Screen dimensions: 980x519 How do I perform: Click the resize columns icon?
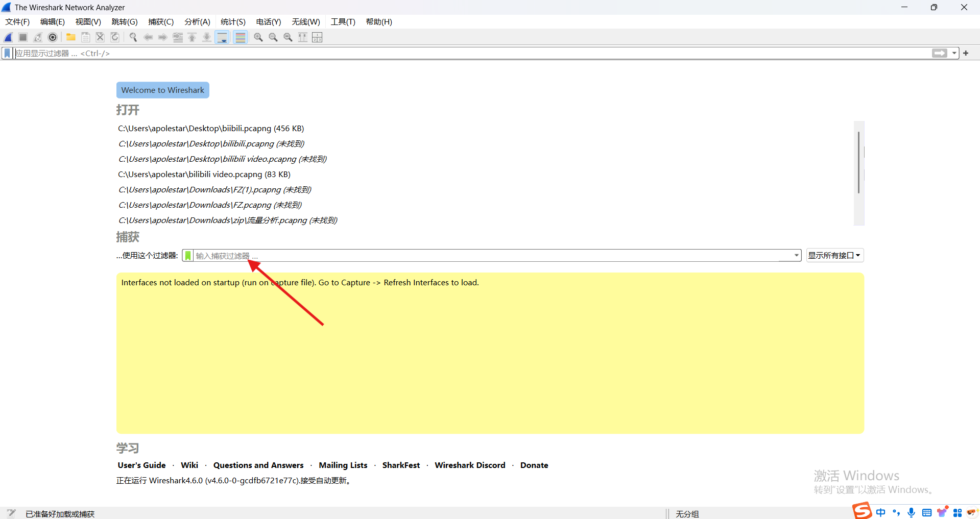tap(303, 37)
